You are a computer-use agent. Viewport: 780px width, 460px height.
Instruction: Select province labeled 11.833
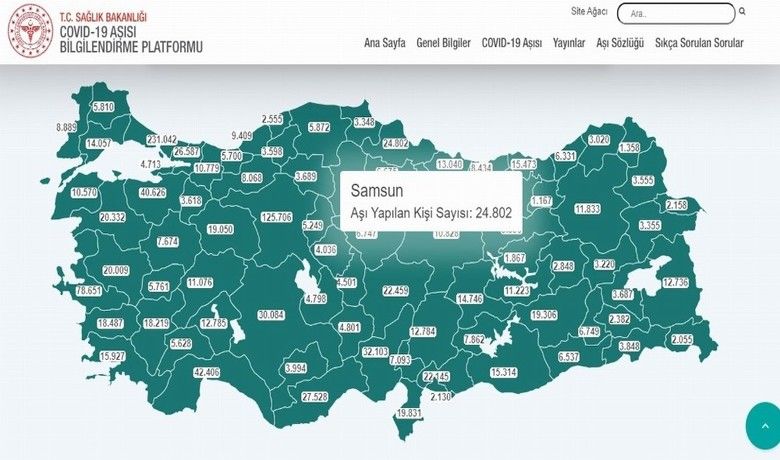[x=587, y=209]
